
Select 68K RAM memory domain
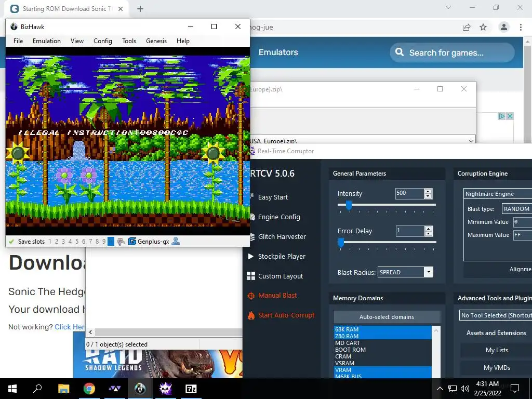[x=383, y=329]
